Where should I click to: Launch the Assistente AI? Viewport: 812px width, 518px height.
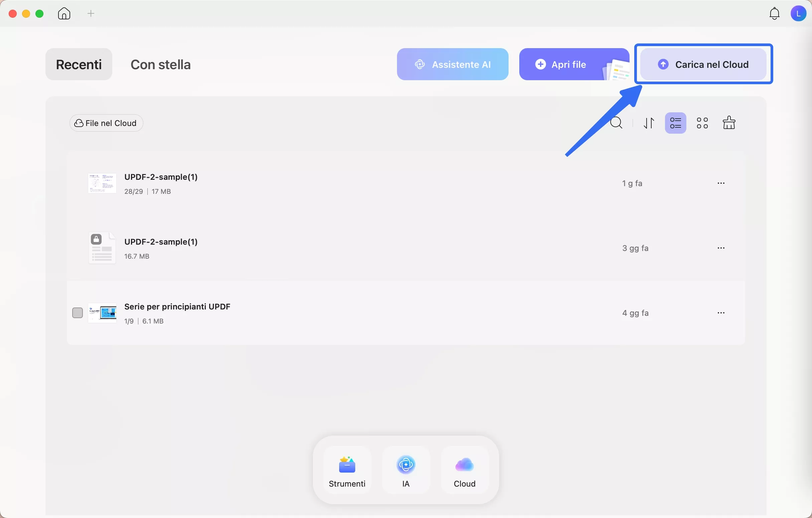pyautogui.click(x=452, y=64)
